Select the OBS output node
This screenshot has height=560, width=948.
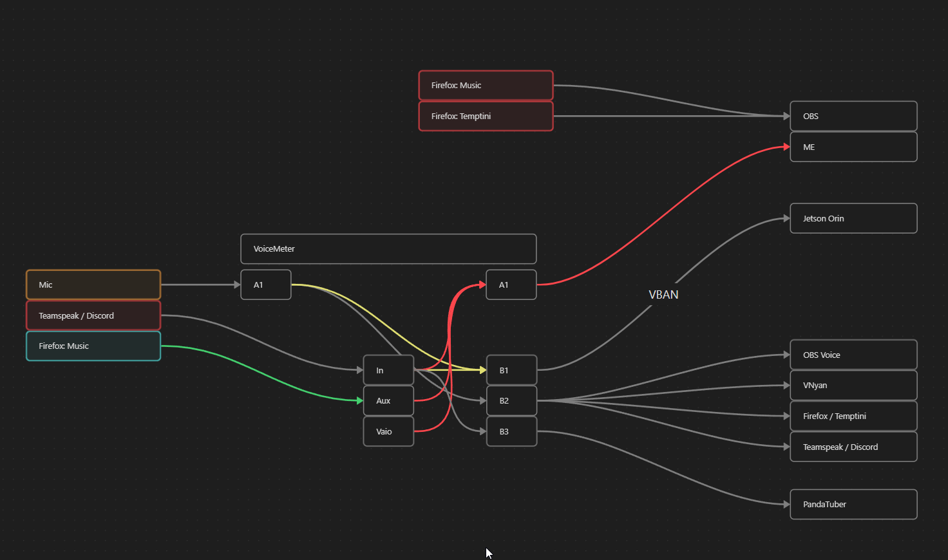coord(853,116)
